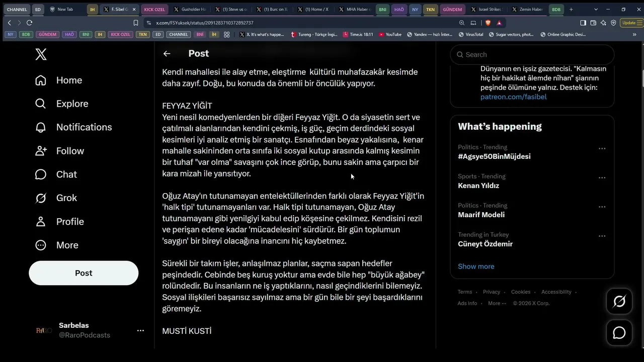Open the Time.is bookmark

(358, 35)
